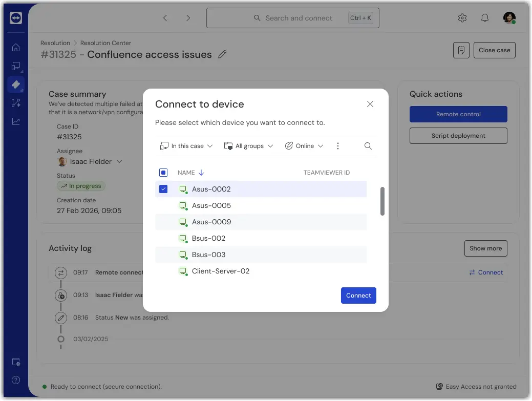This screenshot has width=532, height=401.
Task: Click the blue Connect button in dialog
Action: (x=358, y=296)
